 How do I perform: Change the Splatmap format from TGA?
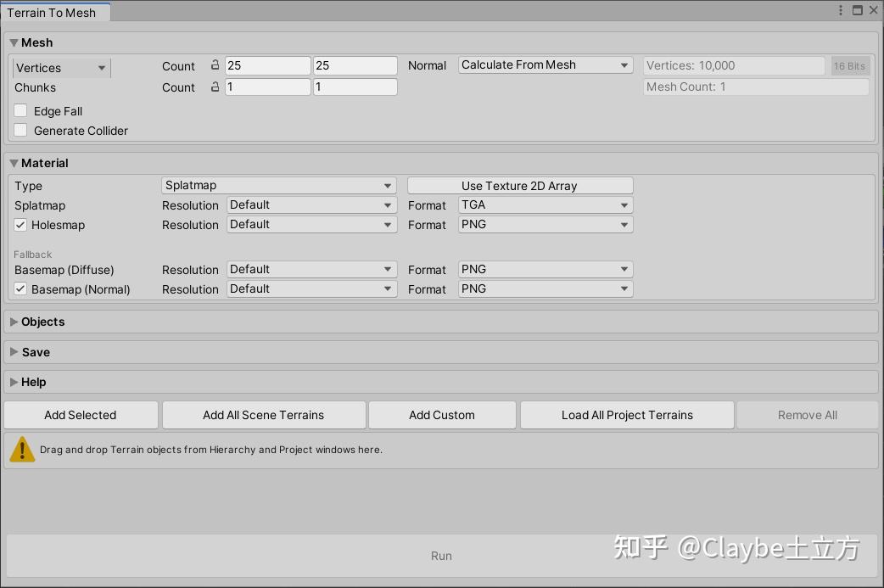(x=545, y=204)
